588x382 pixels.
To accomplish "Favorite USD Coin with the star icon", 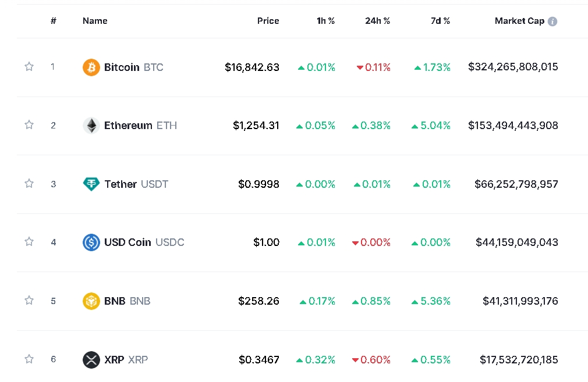I will [x=29, y=241].
